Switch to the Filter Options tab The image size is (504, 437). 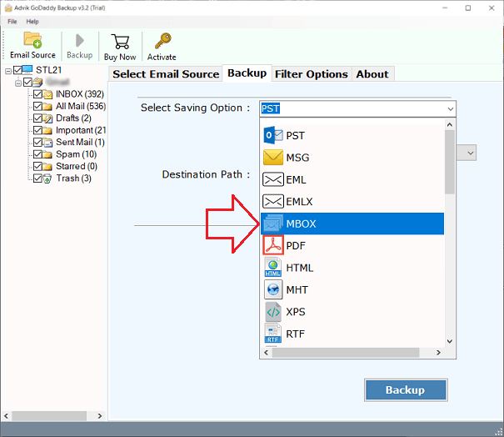[x=311, y=74]
